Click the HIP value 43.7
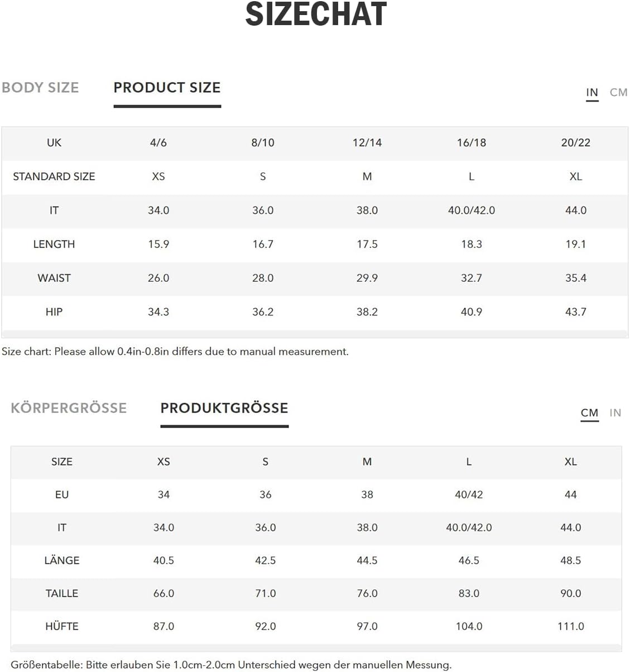Viewport: 630px width, 672px height. 575,312
